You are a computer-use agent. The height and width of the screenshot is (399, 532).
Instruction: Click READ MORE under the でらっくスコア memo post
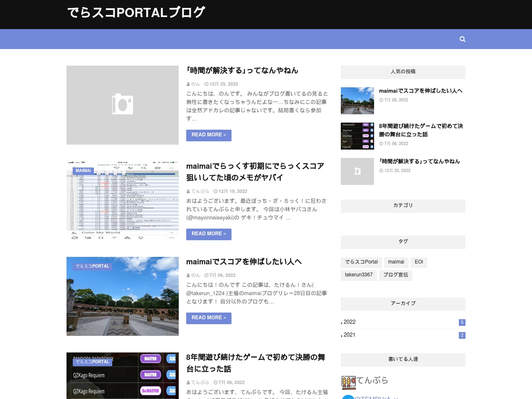tap(209, 234)
